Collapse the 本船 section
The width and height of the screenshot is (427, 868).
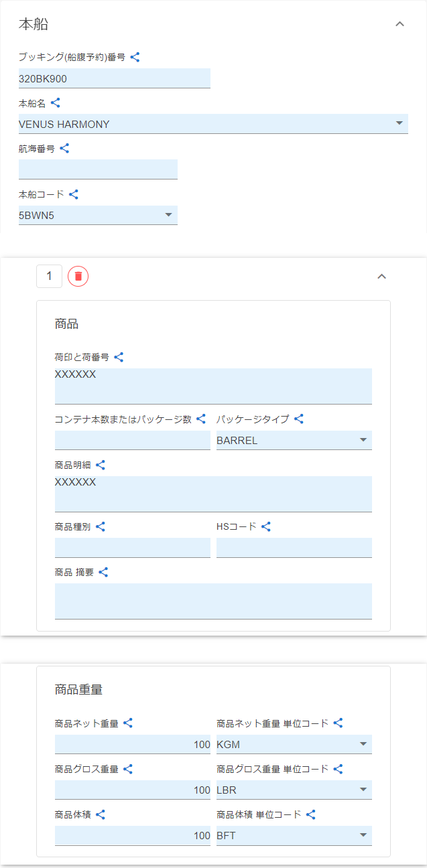pos(400,24)
